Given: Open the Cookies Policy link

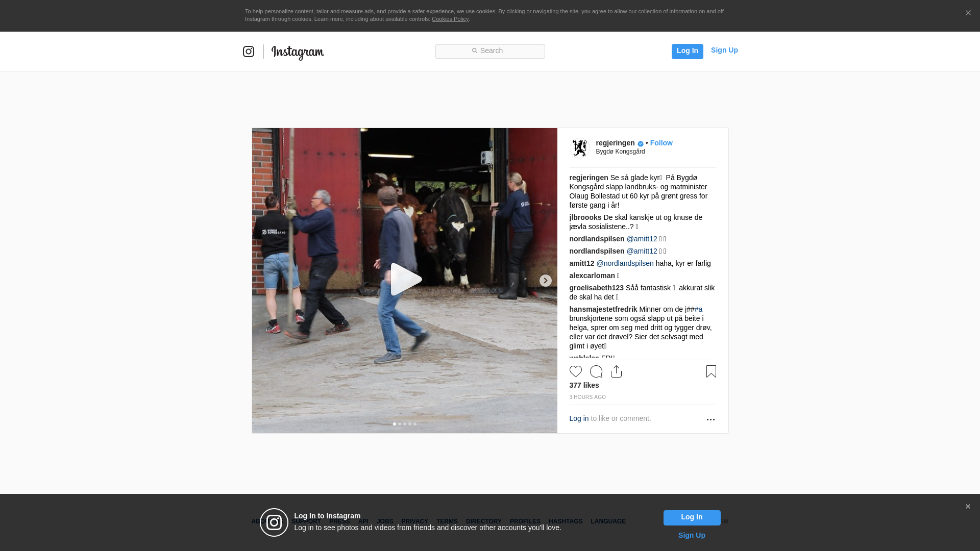Looking at the screenshot, I should coord(450,19).
